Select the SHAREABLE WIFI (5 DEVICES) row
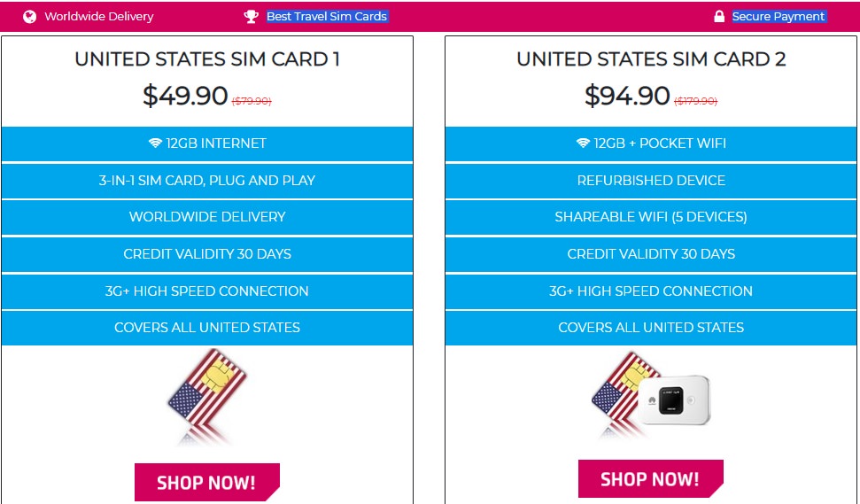 pyautogui.click(x=651, y=217)
